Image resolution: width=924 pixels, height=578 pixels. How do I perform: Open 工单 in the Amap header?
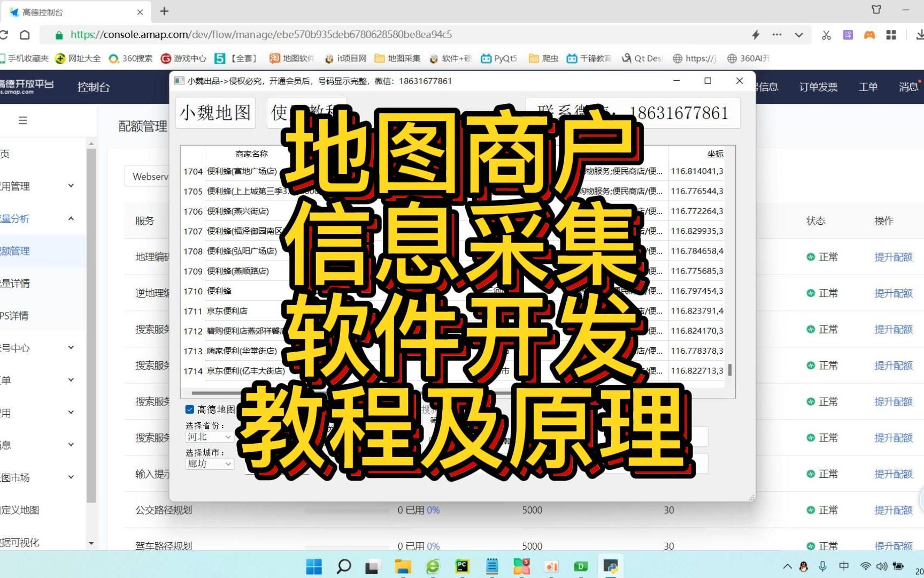pos(868,87)
